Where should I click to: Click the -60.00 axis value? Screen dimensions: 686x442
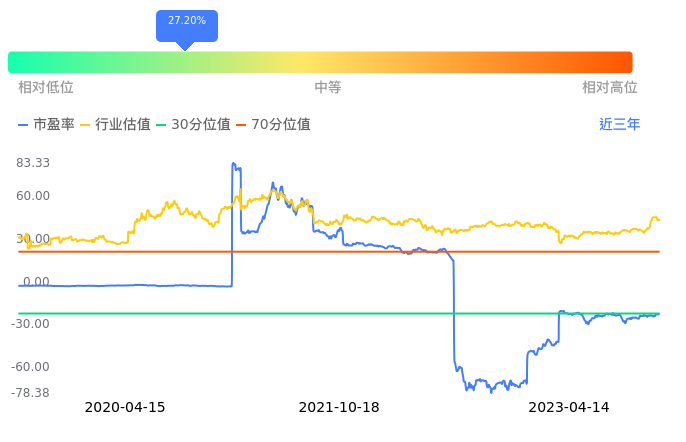click(31, 367)
